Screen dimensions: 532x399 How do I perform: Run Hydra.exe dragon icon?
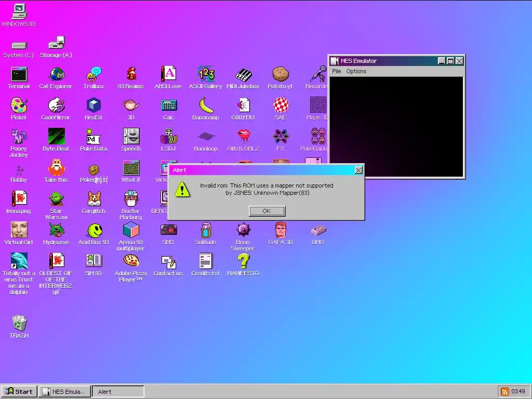(56, 230)
